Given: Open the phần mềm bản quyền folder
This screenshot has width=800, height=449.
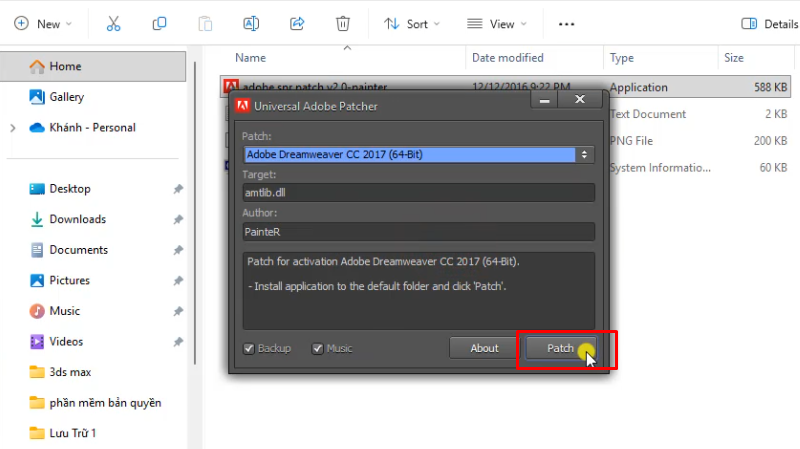Looking at the screenshot, I should [105, 403].
